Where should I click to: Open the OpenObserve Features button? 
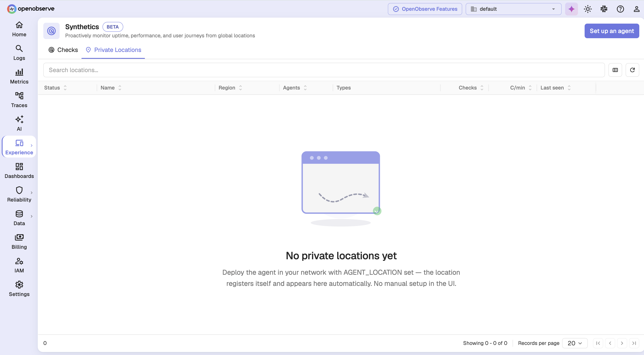[425, 9]
